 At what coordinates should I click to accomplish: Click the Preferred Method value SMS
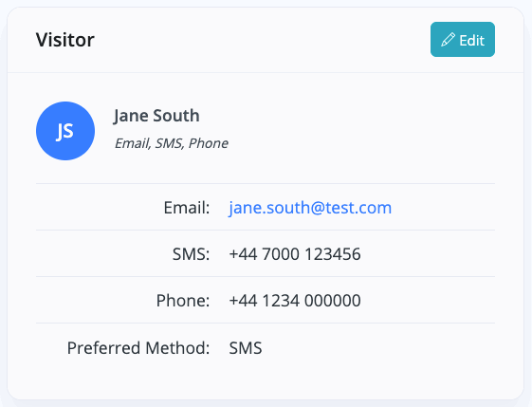tap(246, 348)
